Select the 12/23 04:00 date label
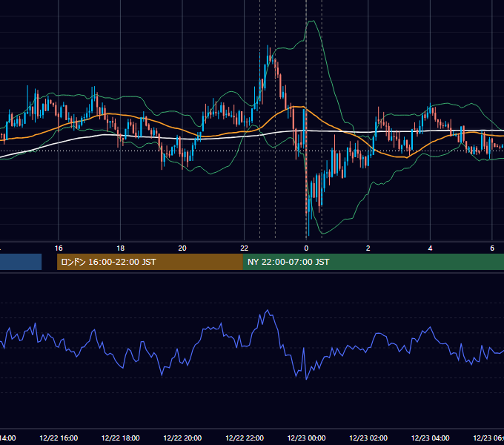 (x=431, y=438)
